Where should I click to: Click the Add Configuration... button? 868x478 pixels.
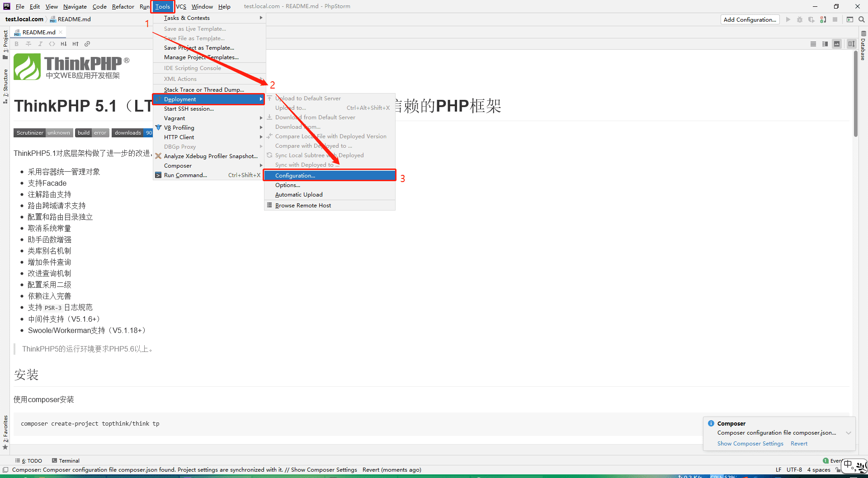[x=750, y=19]
